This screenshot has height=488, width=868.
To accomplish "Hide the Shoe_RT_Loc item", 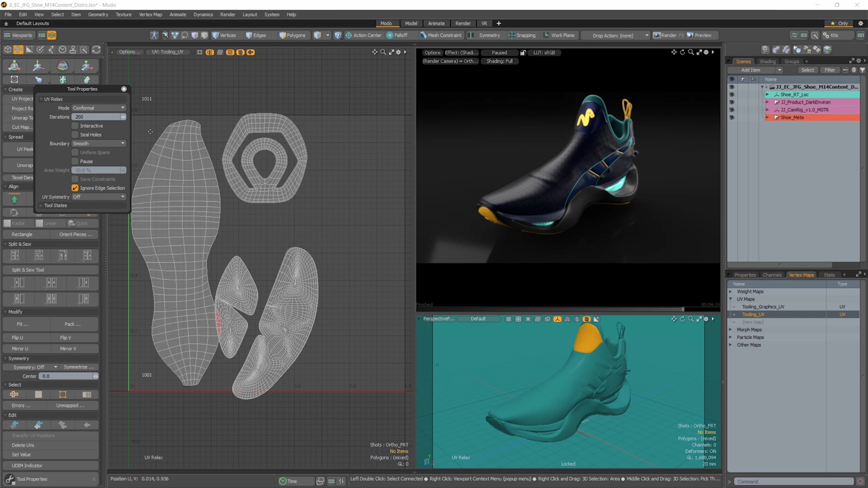I will tap(732, 94).
